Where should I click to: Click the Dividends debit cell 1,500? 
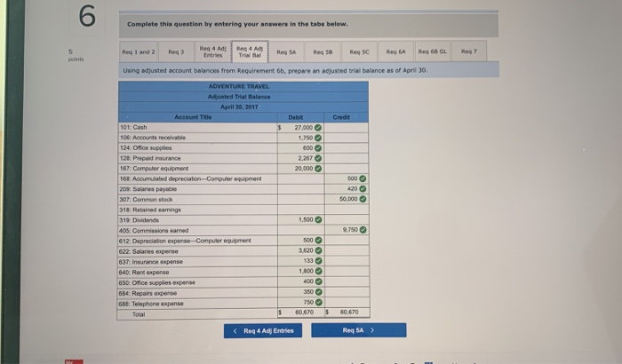pyautogui.click(x=300, y=220)
